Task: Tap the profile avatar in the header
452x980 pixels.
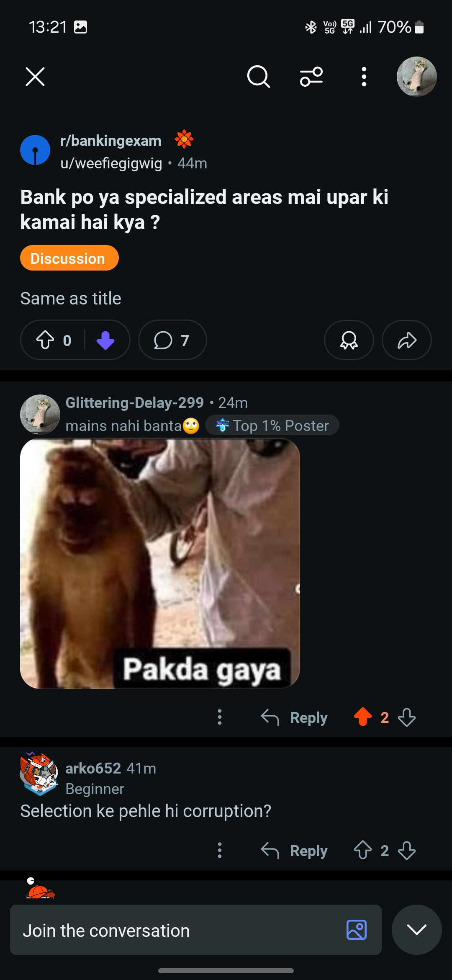Action: tap(416, 77)
